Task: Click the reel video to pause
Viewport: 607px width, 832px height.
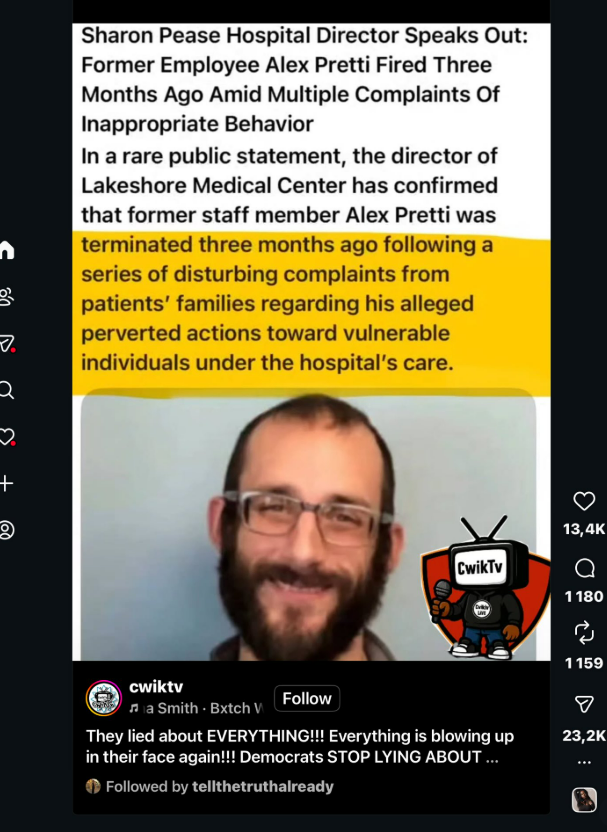Action: click(x=311, y=342)
